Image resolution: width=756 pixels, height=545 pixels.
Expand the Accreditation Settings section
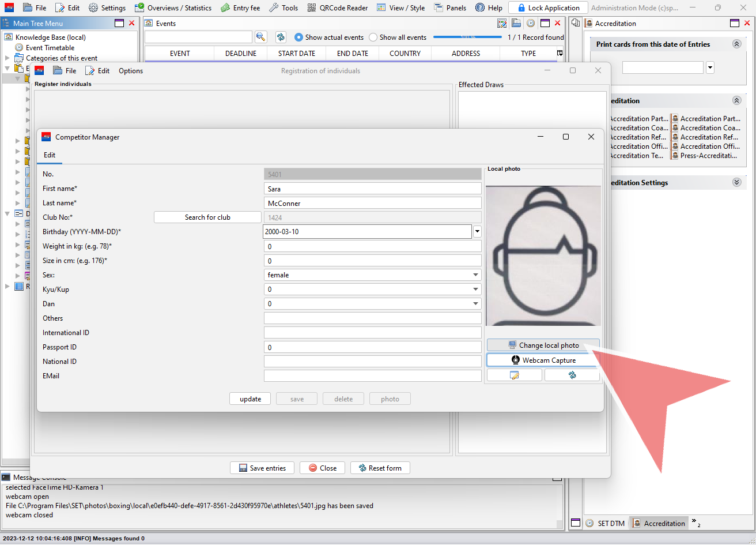pos(736,182)
